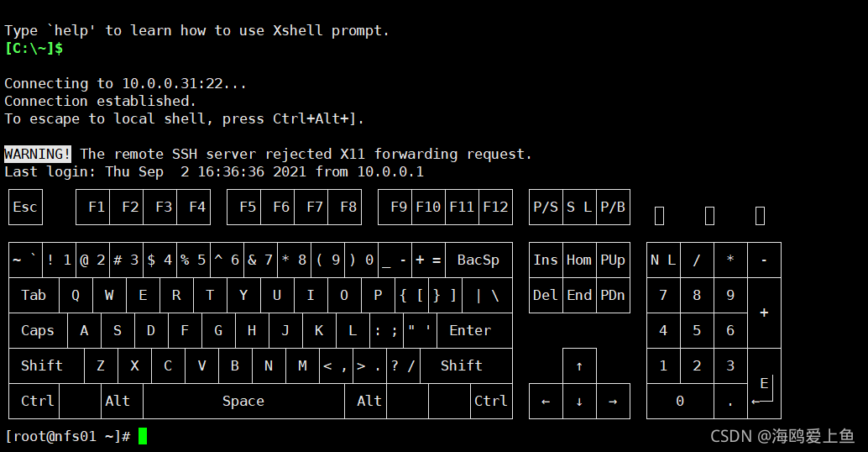Click the Esc key on the keyboard
Image resolution: width=868 pixels, height=452 pixels.
25,208
